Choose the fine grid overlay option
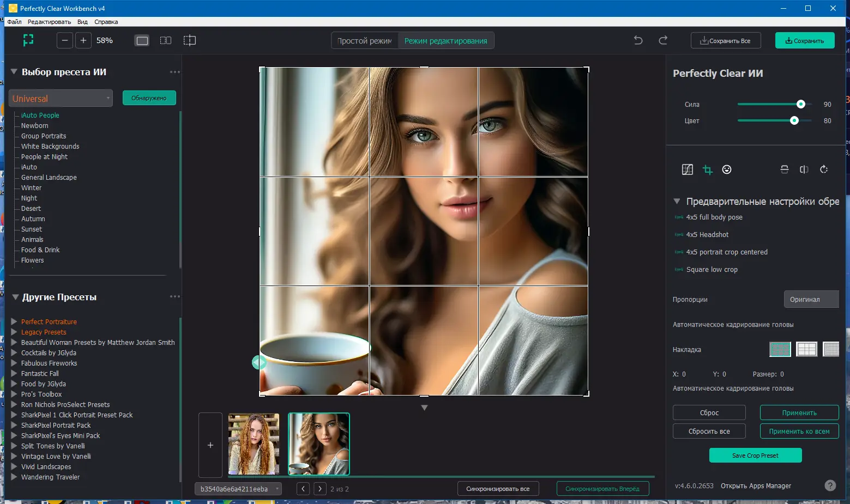 coord(831,349)
